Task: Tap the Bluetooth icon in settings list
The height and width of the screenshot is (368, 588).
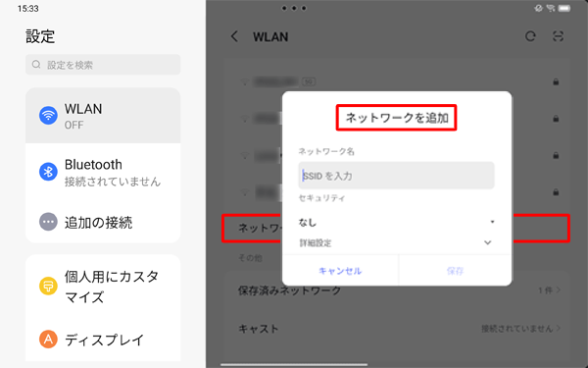Action: point(48,172)
